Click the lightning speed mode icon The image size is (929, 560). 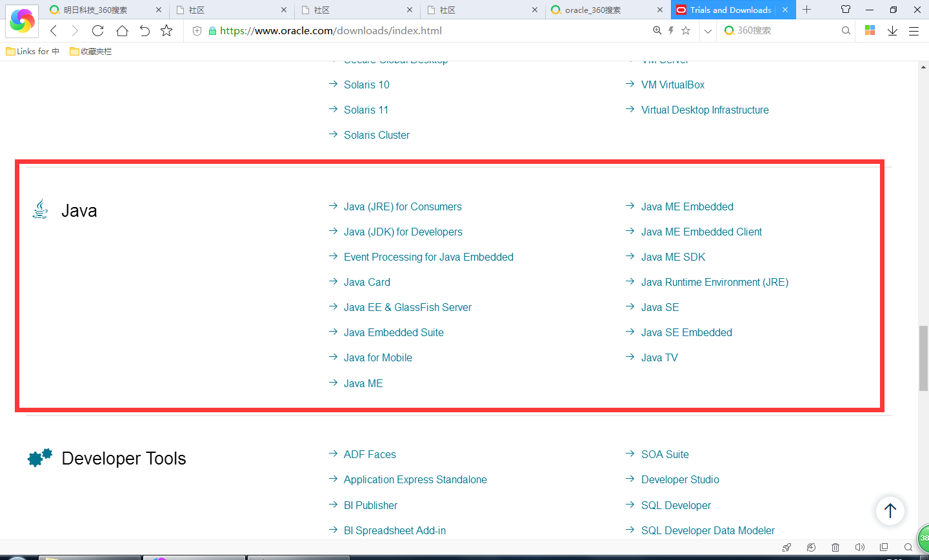point(671,30)
